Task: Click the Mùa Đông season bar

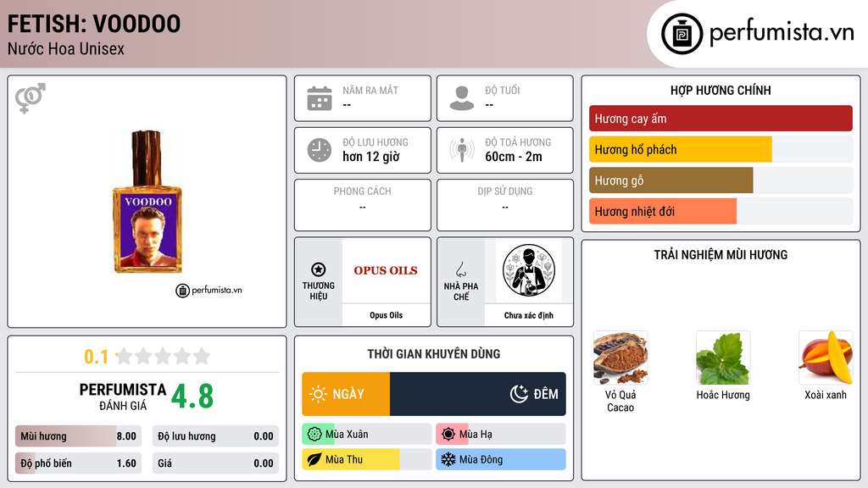Action: coord(501,459)
